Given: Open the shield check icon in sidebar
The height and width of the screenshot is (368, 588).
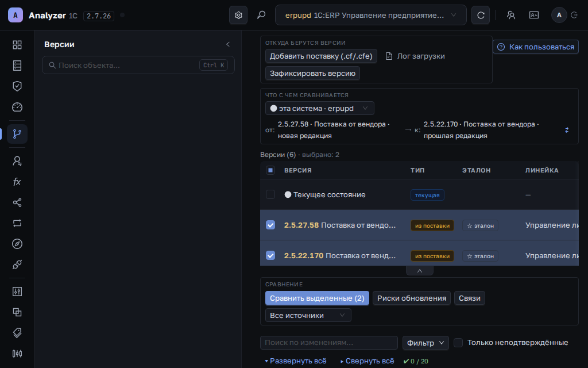Looking at the screenshot, I should coord(17,86).
